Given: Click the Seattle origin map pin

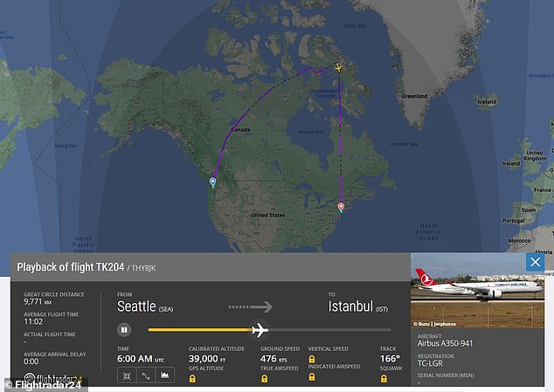Looking at the screenshot, I should tap(212, 182).
